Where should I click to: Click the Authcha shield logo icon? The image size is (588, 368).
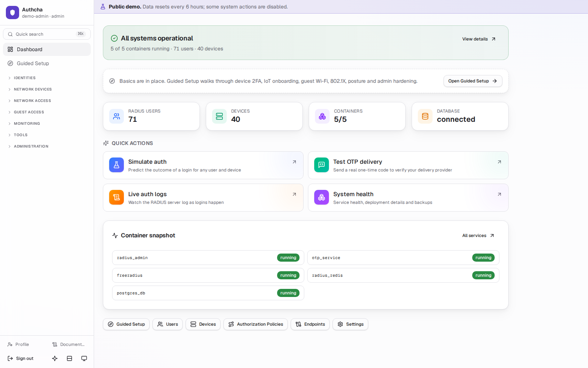pos(12,13)
